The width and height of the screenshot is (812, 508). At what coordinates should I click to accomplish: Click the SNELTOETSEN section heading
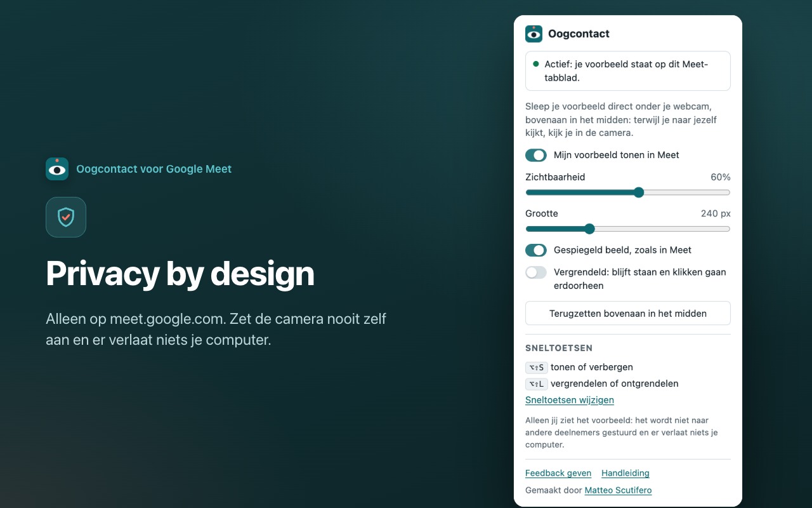(559, 348)
